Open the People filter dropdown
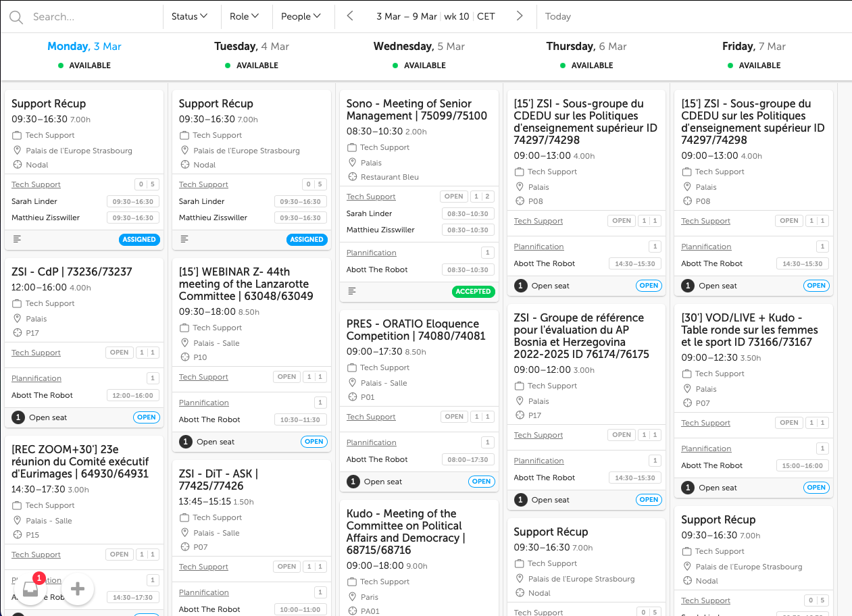 click(301, 16)
